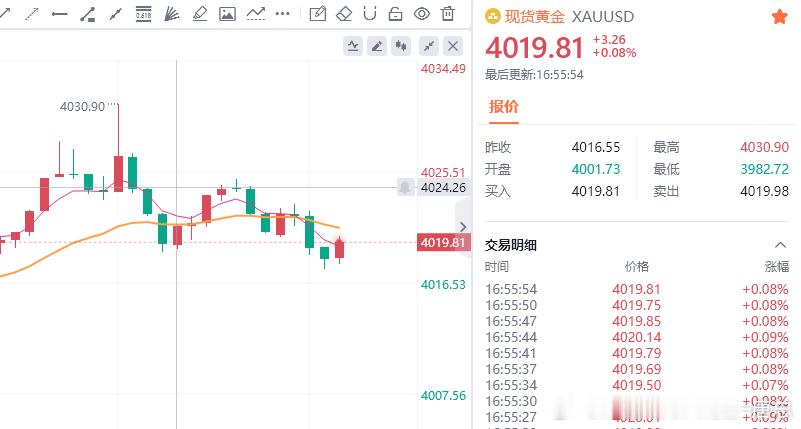801x429 pixels.
Task: Click the chart pencil draw button
Action: (377, 46)
